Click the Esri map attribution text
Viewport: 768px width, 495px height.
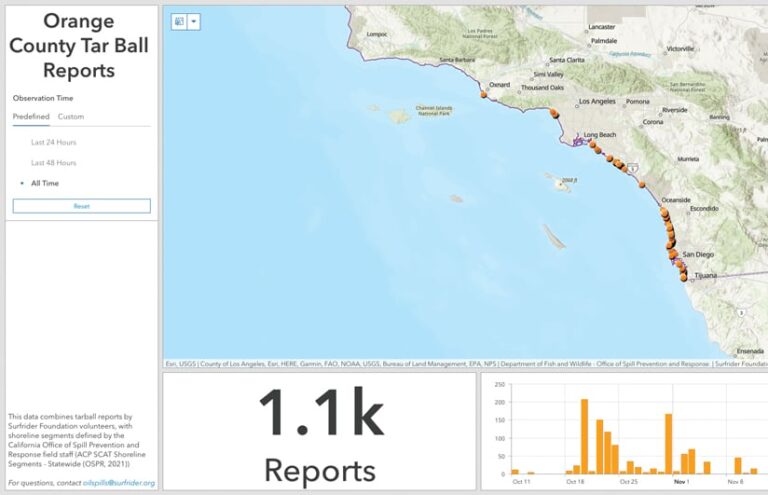[465, 364]
